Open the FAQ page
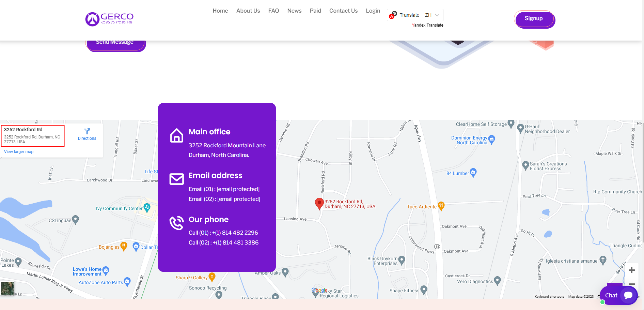 [273, 11]
